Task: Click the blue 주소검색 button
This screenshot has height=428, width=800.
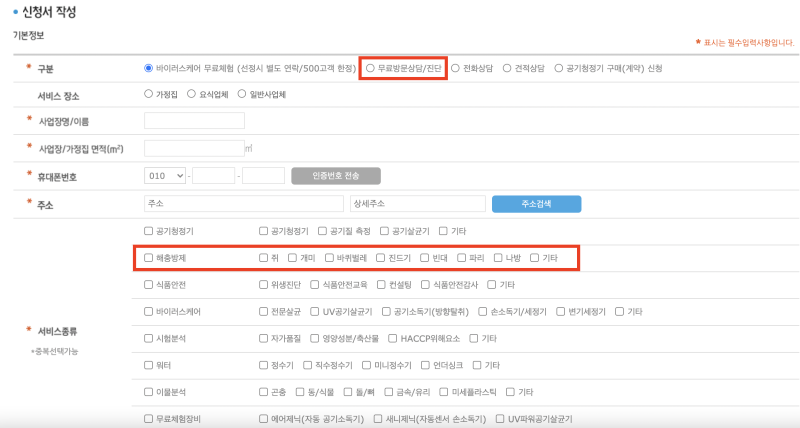Action: [x=536, y=204]
